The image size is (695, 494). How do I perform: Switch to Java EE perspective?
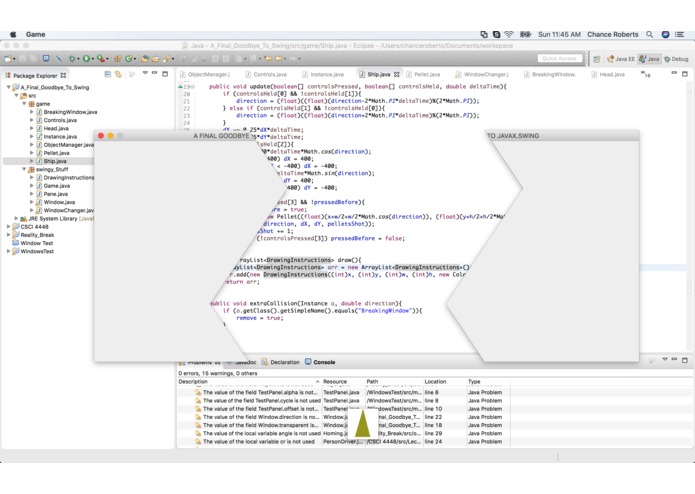pyautogui.click(x=621, y=59)
